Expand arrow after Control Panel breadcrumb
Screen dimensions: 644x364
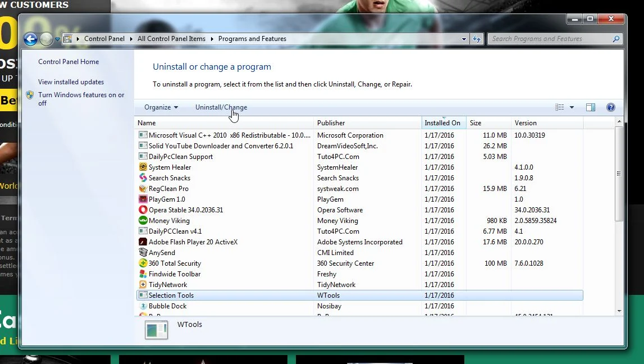click(131, 39)
